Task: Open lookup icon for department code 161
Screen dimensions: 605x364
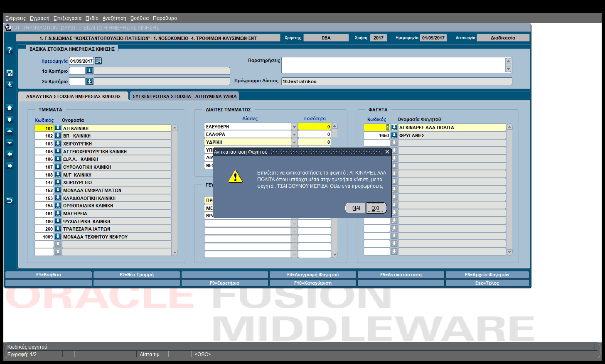Action: (x=58, y=213)
